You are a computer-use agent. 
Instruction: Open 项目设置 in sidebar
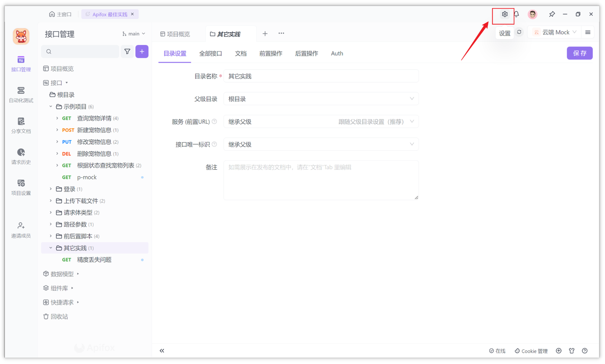point(21,188)
